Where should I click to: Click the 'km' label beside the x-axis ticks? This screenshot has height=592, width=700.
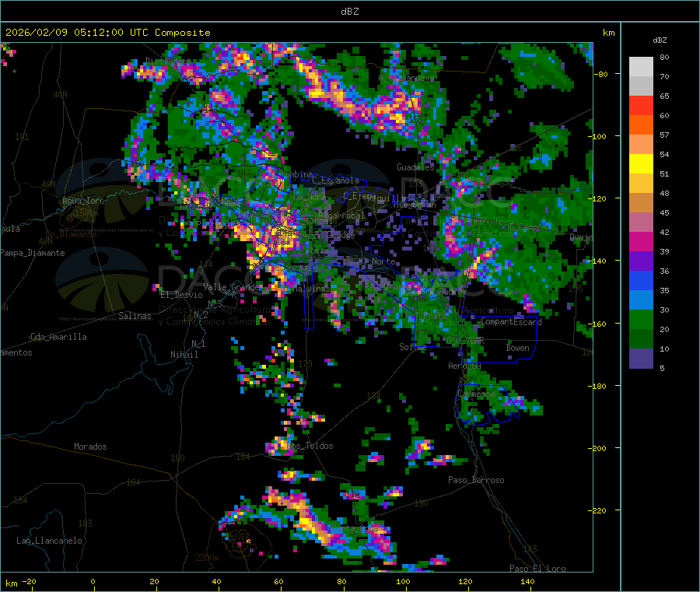pyautogui.click(x=11, y=583)
